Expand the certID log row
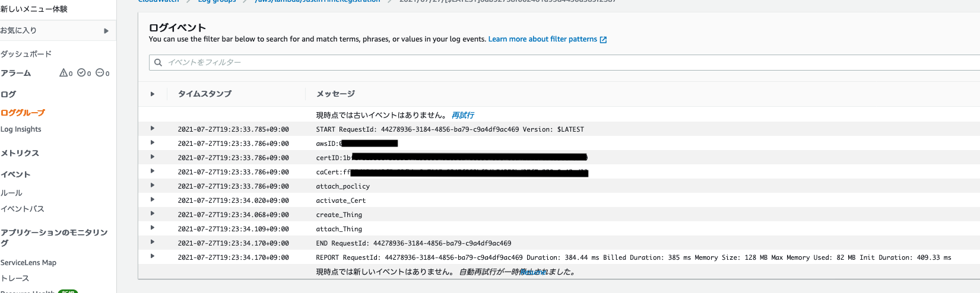This screenshot has width=980, height=293. tap(153, 157)
